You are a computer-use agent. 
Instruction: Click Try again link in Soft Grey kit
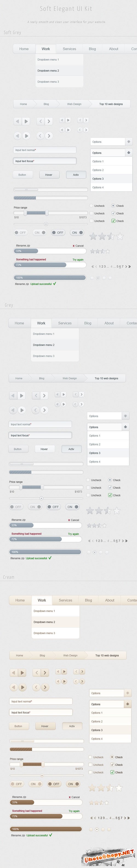[x=78, y=260]
